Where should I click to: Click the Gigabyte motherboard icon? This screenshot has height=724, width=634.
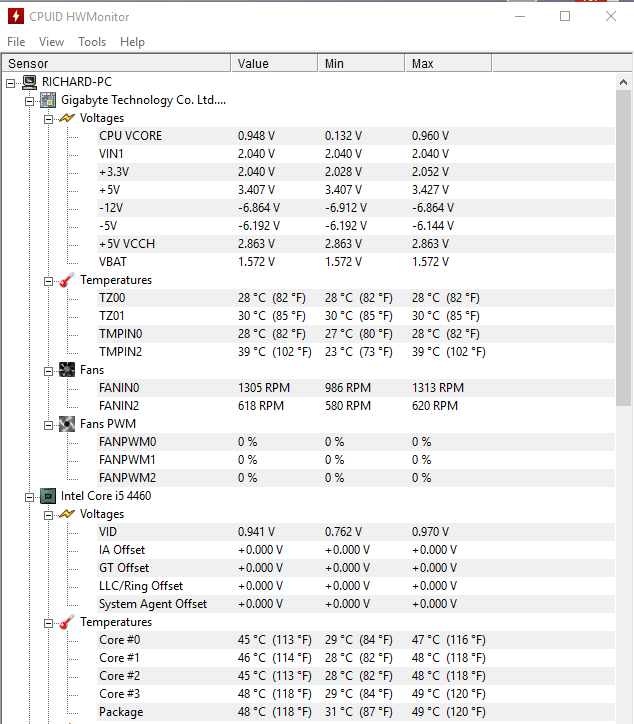(48, 100)
